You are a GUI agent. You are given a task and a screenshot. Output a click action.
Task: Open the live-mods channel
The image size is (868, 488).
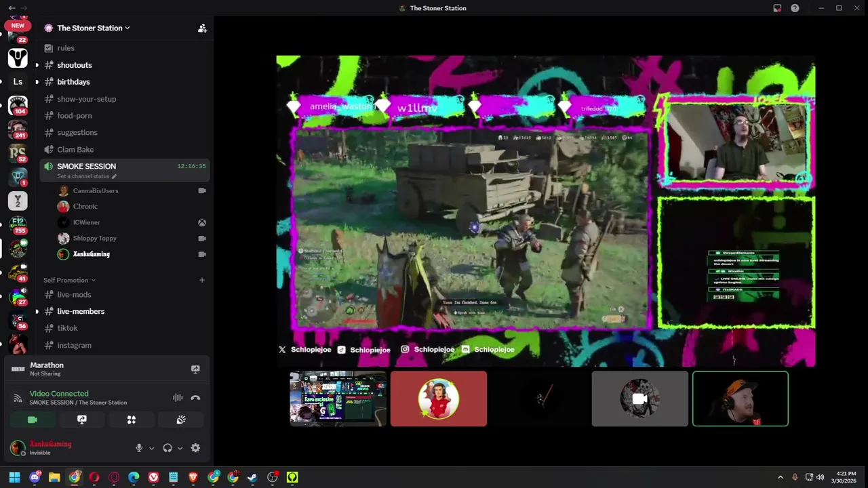74,295
